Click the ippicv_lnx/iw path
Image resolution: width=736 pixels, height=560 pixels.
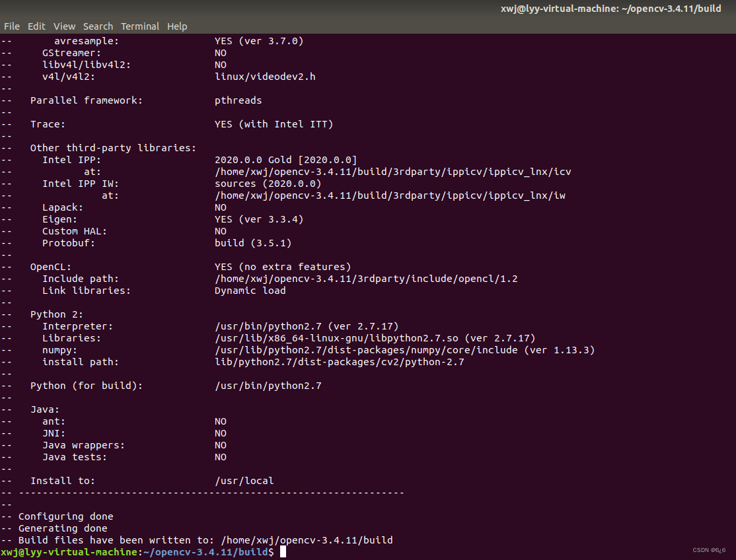click(390, 195)
